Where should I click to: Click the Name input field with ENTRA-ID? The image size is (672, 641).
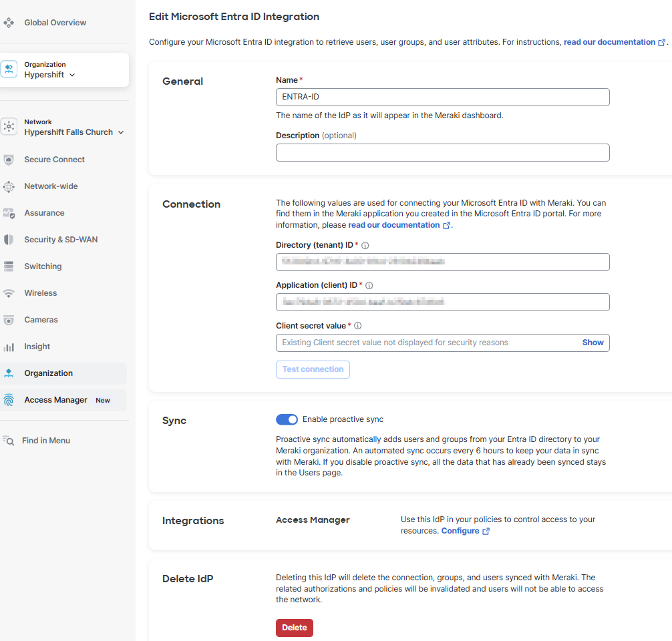[x=443, y=97]
